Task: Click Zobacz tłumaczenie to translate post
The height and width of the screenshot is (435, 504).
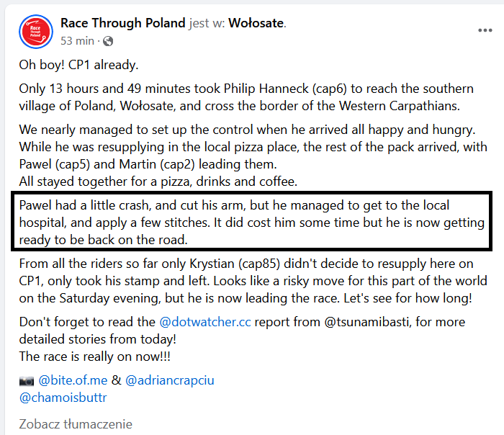Action: [76, 424]
